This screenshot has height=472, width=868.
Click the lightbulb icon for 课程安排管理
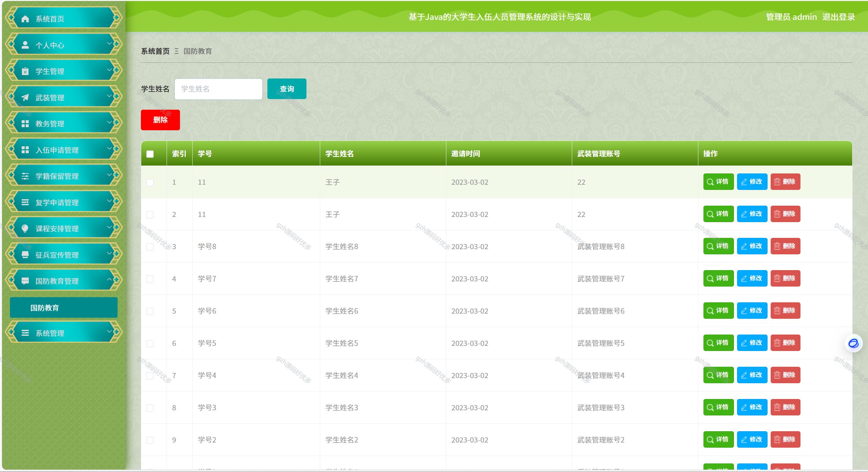click(25, 228)
